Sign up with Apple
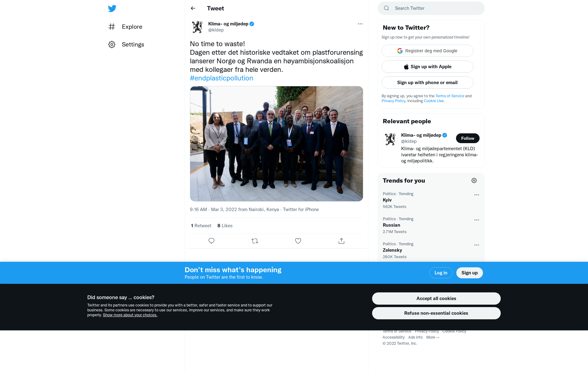Screen dimensions: 588x371 pos(427,67)
